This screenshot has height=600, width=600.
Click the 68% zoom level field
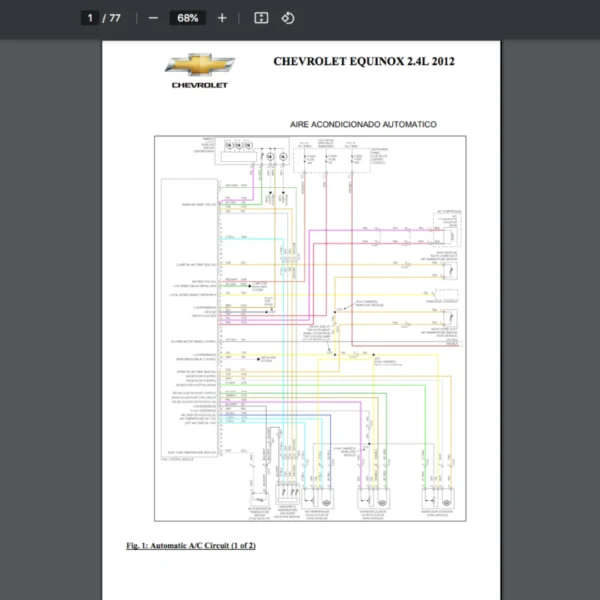(187, 18)
